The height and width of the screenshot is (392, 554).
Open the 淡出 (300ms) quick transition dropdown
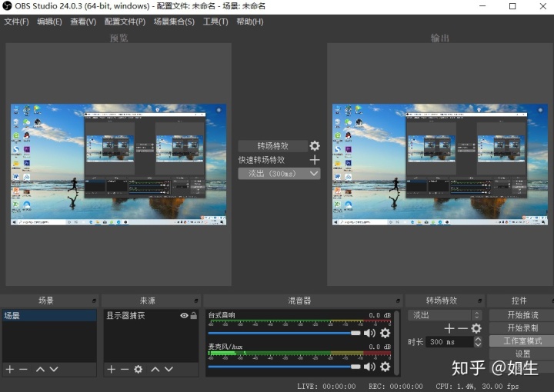click(279, 174)
